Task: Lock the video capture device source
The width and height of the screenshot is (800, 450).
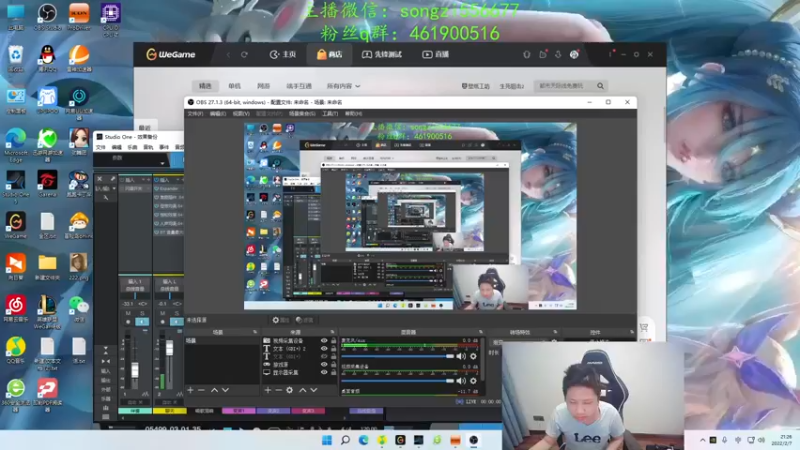Action: pyautogui.click(x=334, y=341)
